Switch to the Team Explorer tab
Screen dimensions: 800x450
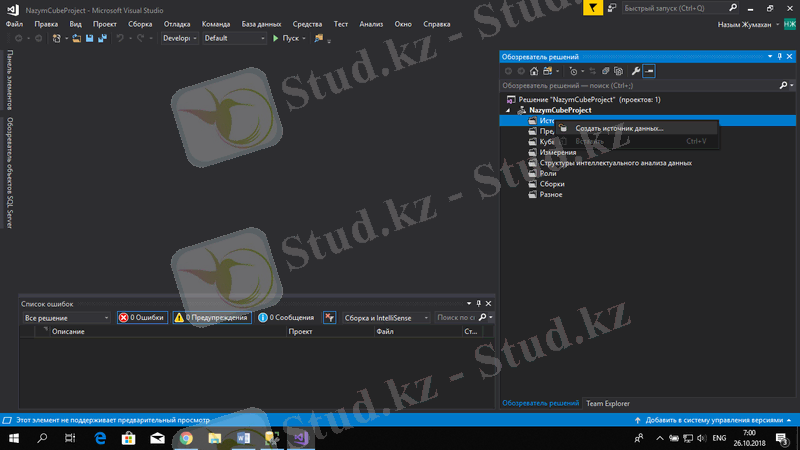(608, 403)
